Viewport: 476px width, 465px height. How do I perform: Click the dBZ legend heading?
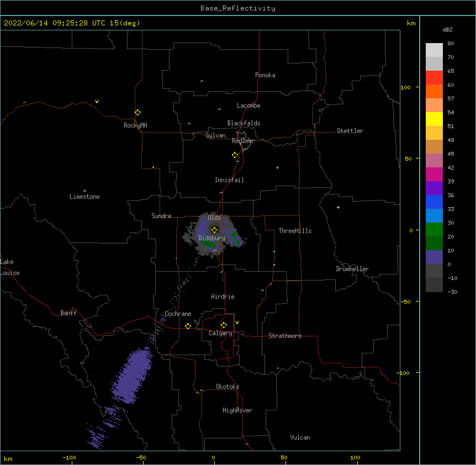pyautogui.click(x=447, y=29)
